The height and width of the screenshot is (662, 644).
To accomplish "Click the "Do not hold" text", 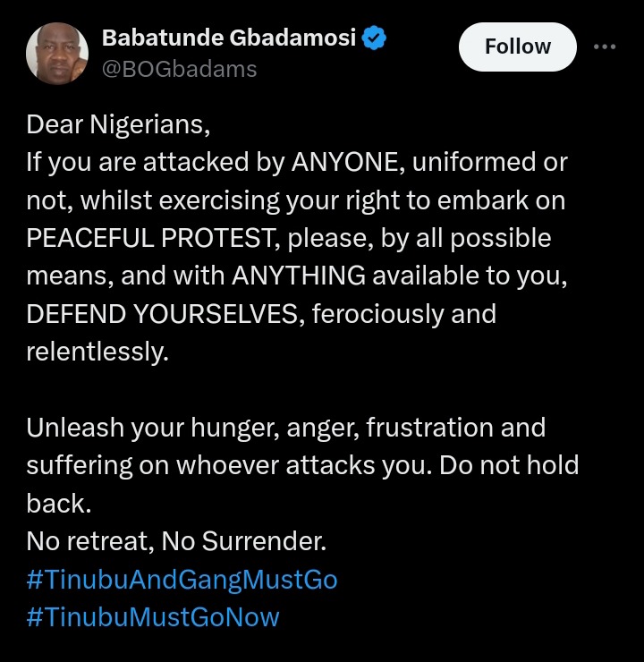I will pyautogui.click(x=509, y=466).
